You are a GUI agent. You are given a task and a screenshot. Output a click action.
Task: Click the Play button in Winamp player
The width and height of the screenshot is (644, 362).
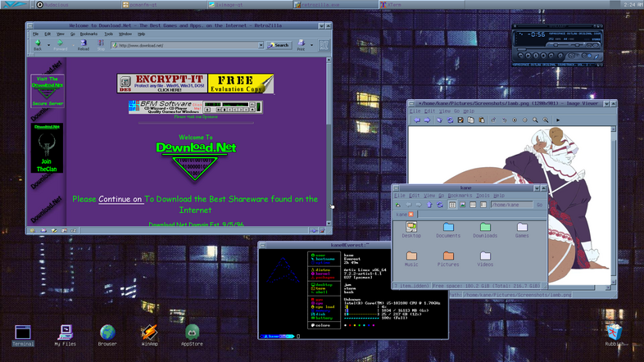[528, 56]
